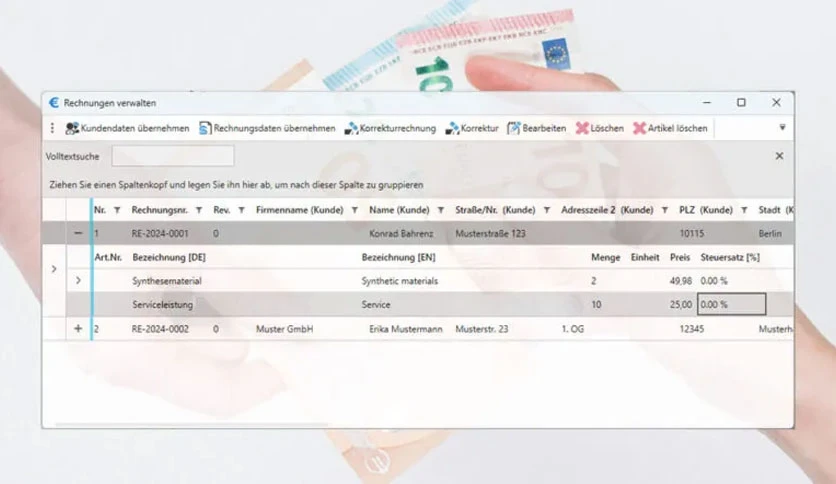Sort by the Rechnungsnr. column header
The width and height of the screenshot is (836, 484).
click(x=159, y=210)
